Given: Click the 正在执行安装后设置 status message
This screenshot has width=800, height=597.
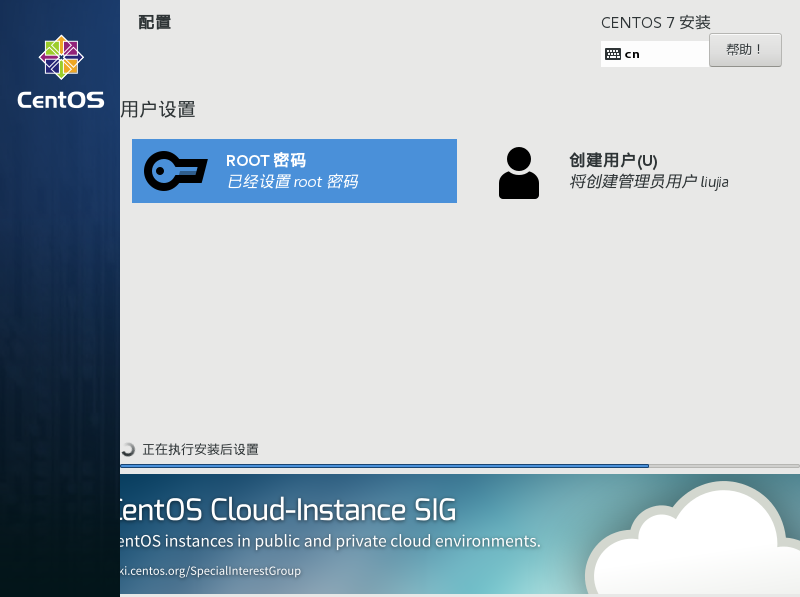Looking at the screenshot, I should (201, 450).
